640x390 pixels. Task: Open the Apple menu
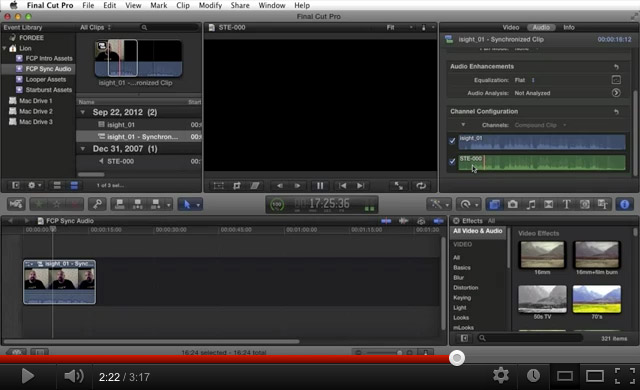[13, 5]
